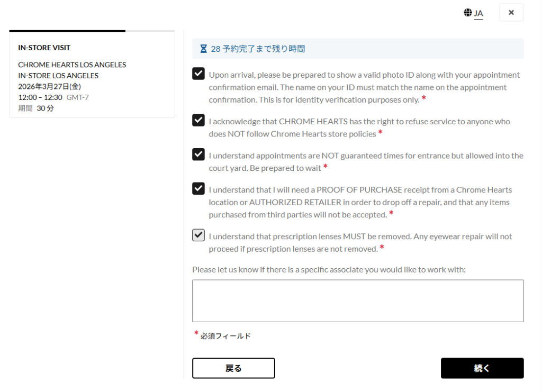Click the 2026年3月27日(金) appointment date
Screen dimensions: 542x392
(49, 86)
